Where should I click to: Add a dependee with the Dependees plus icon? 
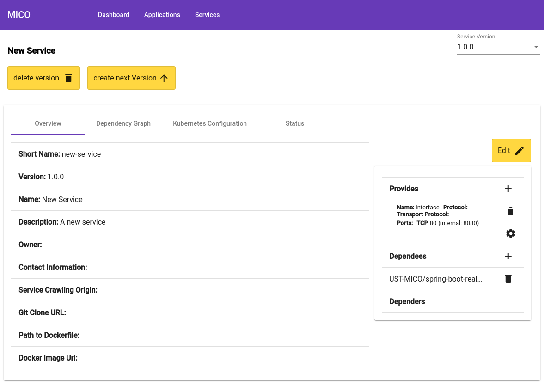tap(508, 256)
